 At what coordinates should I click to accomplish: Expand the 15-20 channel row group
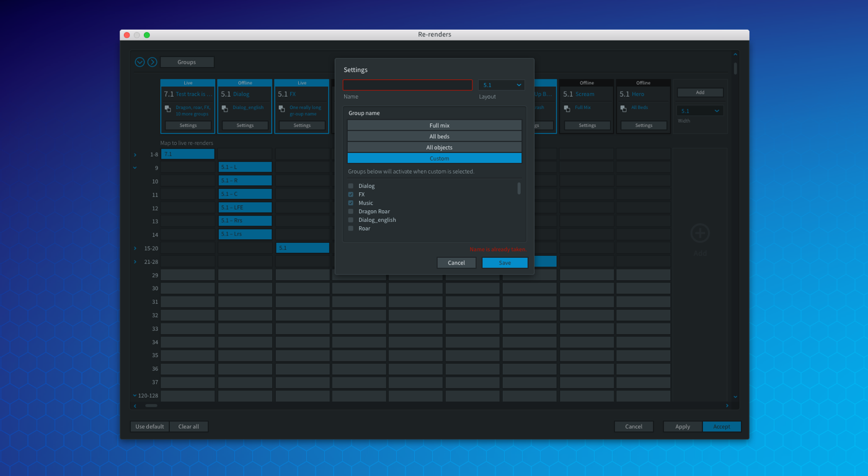tap(135, 249)
